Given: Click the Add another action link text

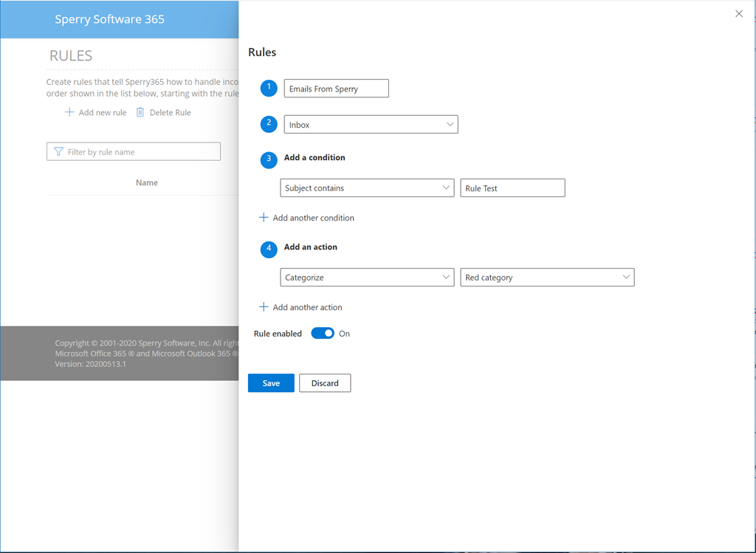Looking at the screenshot, I should [x=308, y=307].
